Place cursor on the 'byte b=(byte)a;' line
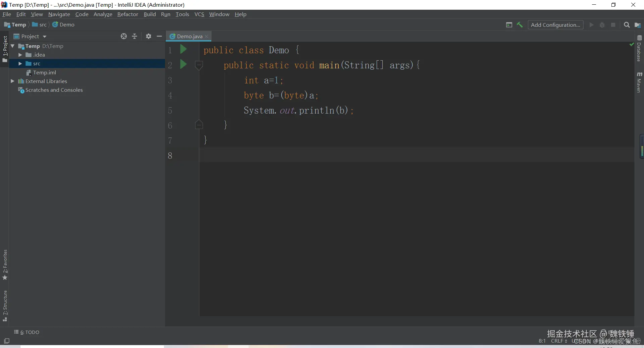This screenshot has height=348, width=644. (x=281, y=95)
